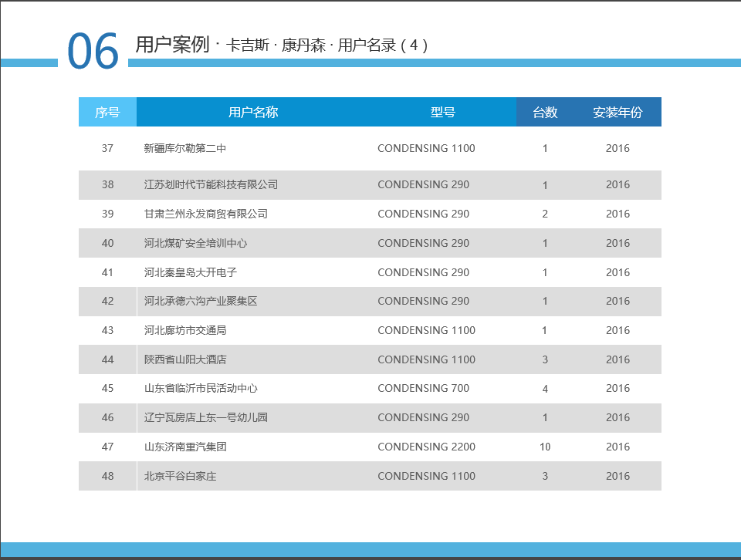The image size is (741, 560).
Task: Select row number 44
Action: point(107,359)
